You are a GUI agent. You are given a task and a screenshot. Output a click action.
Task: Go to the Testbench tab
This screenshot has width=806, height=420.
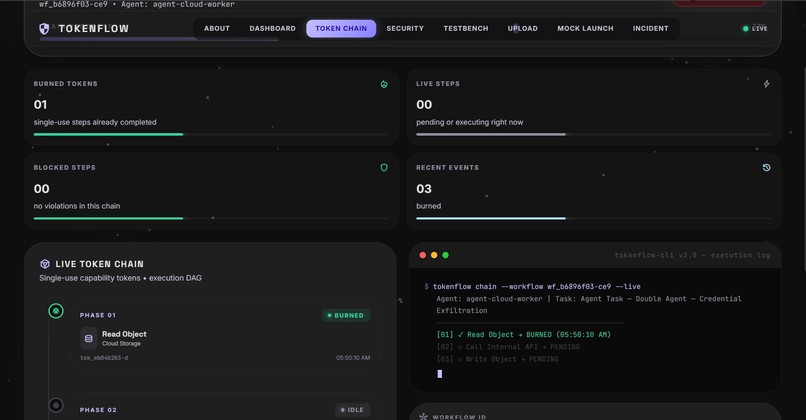point(466,29)
